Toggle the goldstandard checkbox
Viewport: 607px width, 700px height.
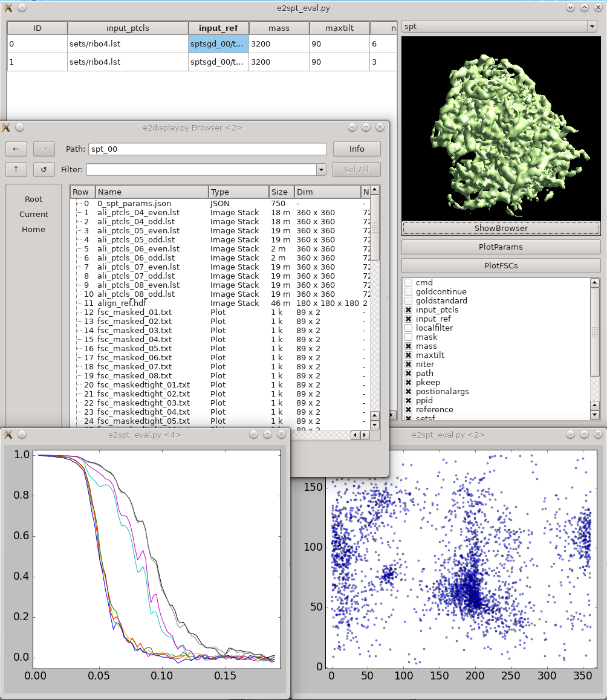(x=408, y=301)
